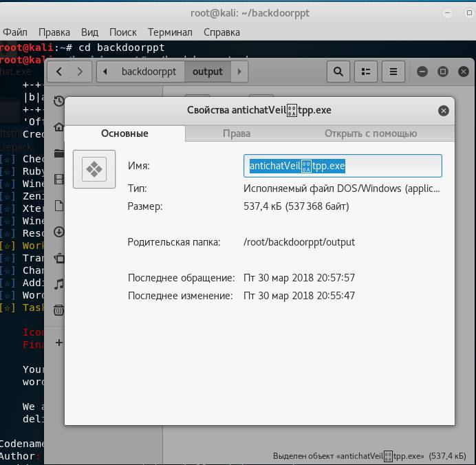
Task: Click the path bar right scroll arrow
Action: (x=239, y=72)
